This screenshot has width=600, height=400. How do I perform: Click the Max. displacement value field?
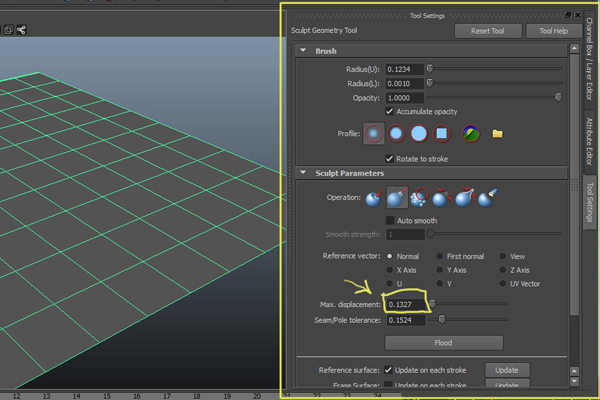click(405, 304)
